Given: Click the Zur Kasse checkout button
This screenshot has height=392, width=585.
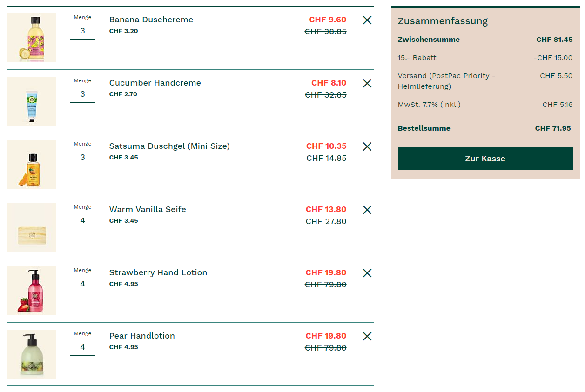Looking at the screenshot, I should (485, 159).
